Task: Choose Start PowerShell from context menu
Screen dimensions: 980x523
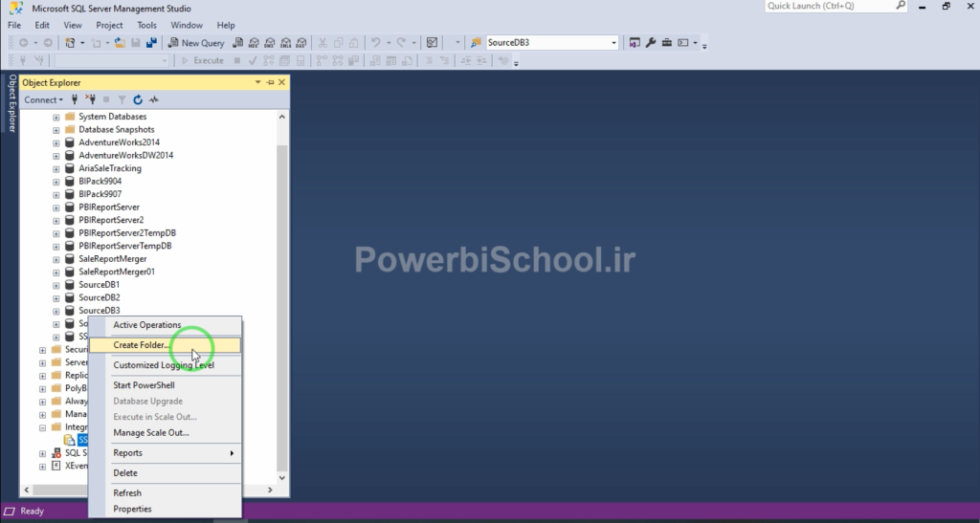Action: coord(144,385)
